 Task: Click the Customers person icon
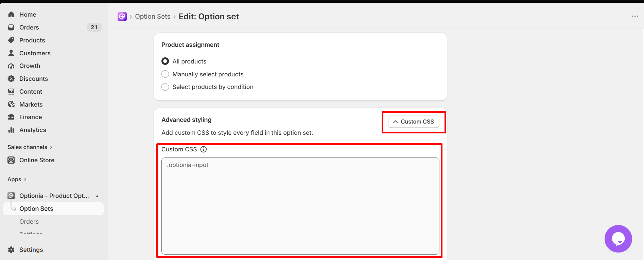[x=11, y=53]
